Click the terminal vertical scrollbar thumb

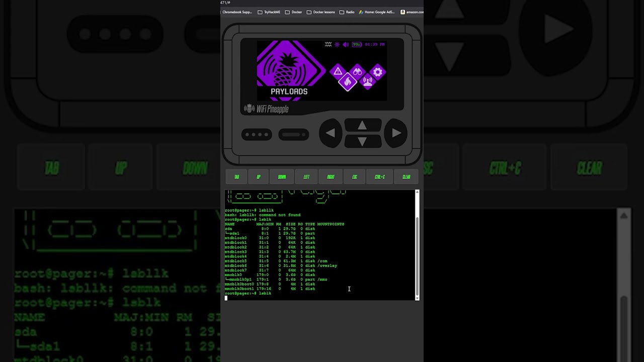pos(417,256)
